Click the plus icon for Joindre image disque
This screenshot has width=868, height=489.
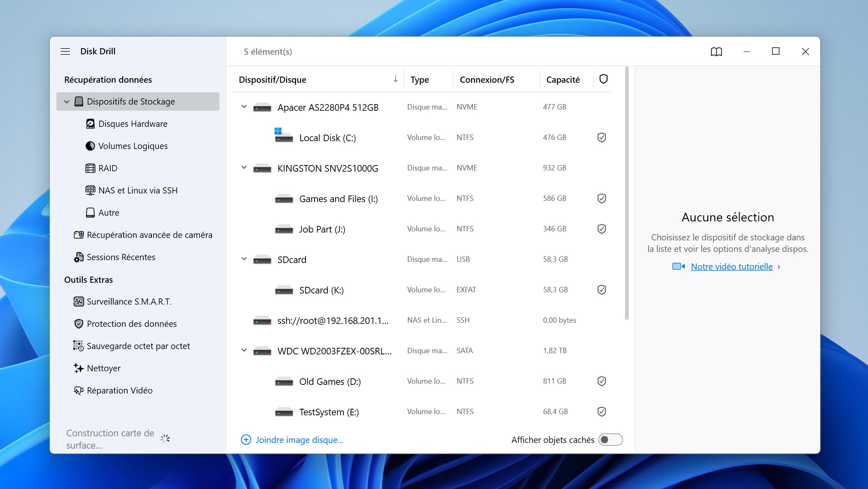[246, 440]
